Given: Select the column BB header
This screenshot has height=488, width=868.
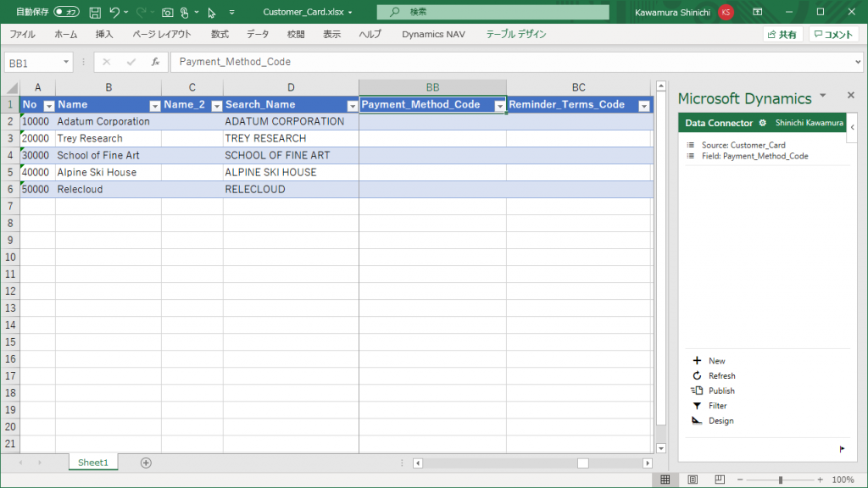Looking at the screenshot, I should click(433, 87).
